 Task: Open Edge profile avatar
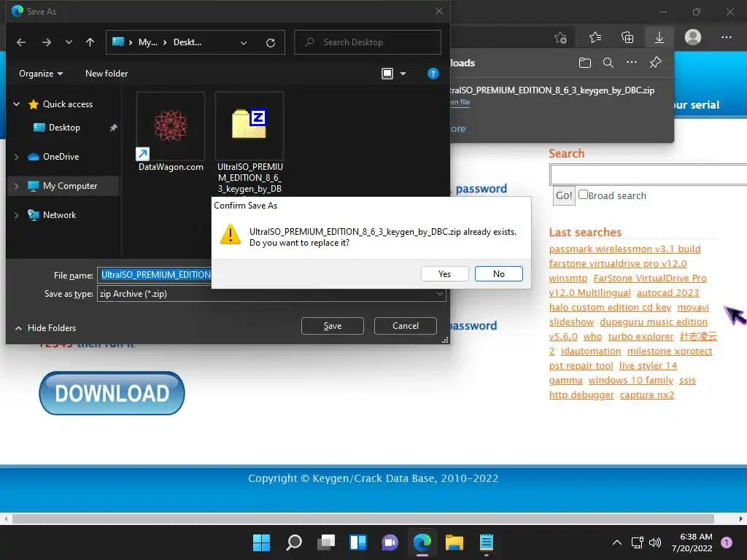click(x=693, y=37)
